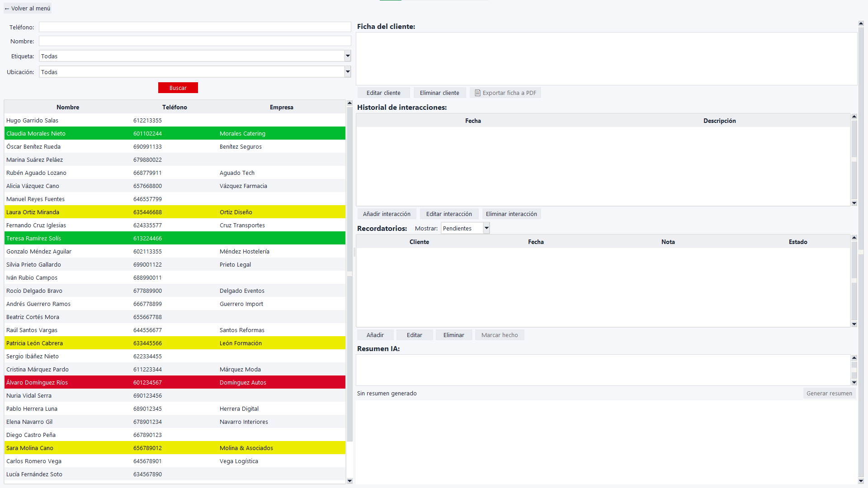This screenshot has height=488, width=868.
Task: Select client Raúl Santos Vargas
Action: (x=175, y=330)
